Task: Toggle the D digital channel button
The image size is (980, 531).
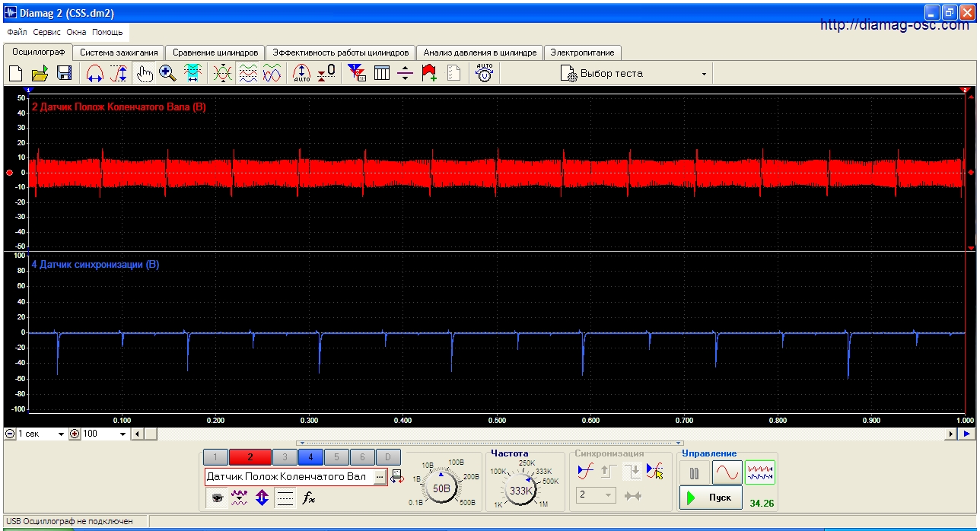Action: click(x=388, y=457)
